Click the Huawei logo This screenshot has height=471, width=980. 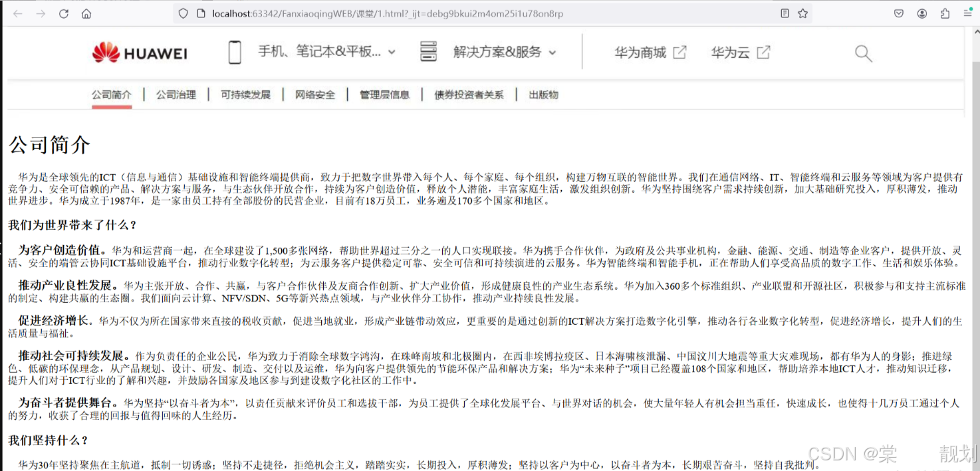(x=140, y=52)
